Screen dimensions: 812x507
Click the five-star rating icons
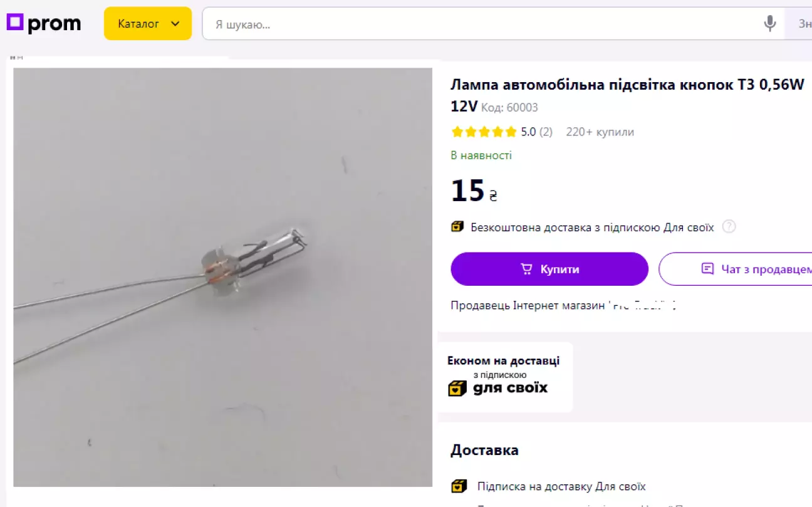click(x=484, y=132)
